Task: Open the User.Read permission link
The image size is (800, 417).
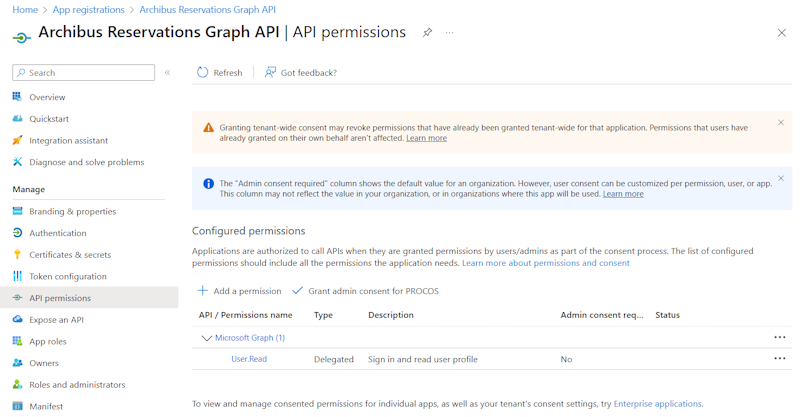Action: tap(249, 359)
